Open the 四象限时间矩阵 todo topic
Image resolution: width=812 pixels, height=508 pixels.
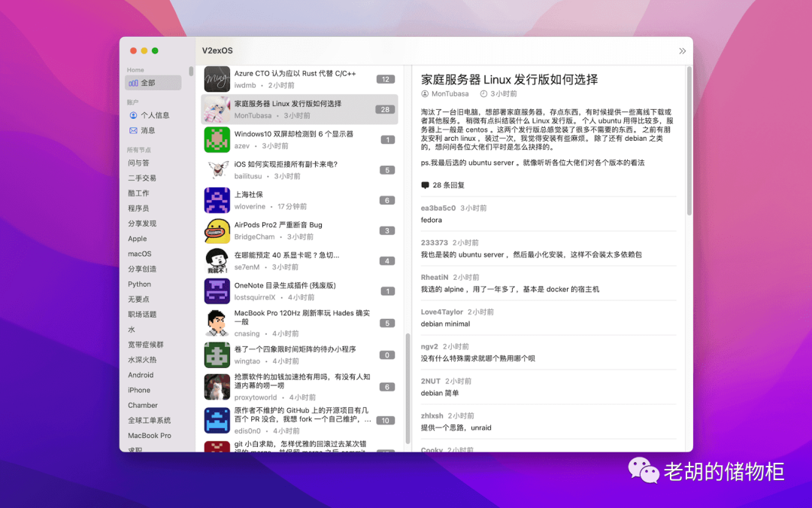click(x=299, y=355)
